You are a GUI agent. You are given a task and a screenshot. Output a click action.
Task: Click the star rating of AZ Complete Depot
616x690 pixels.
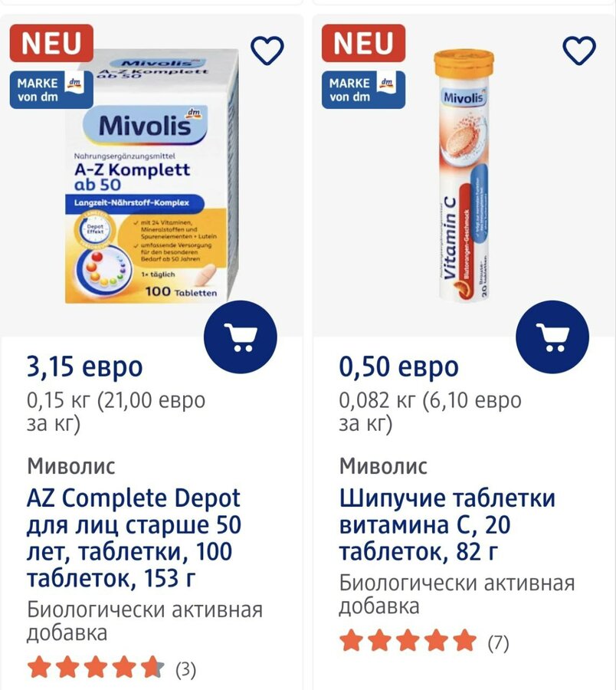96,669
